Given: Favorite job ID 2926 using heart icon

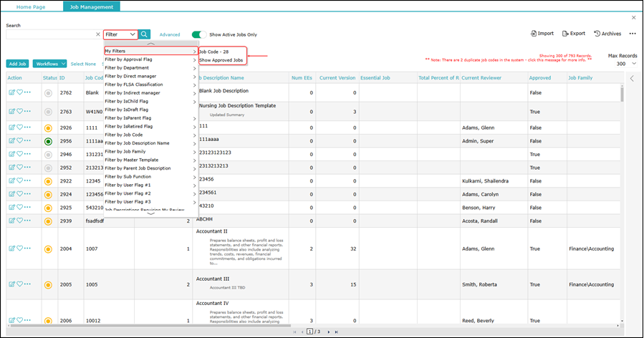Looking at the screenshot, I should coord(19,127).
